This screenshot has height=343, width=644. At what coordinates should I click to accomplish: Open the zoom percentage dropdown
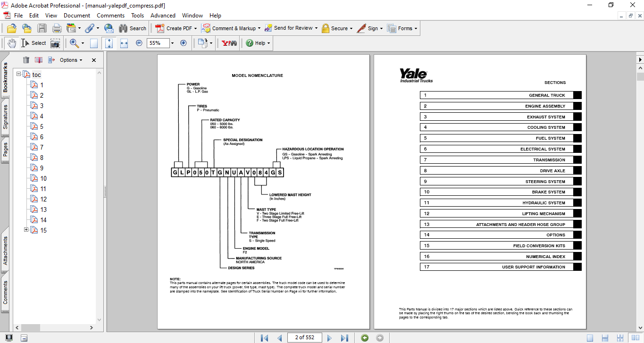pos(172,43)
